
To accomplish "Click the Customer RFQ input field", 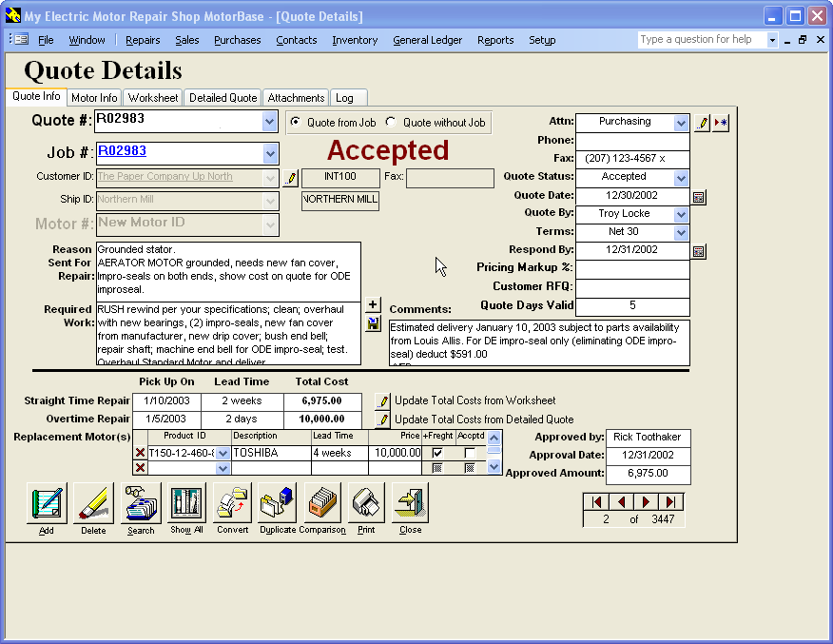I will click(x=632, y=287).
